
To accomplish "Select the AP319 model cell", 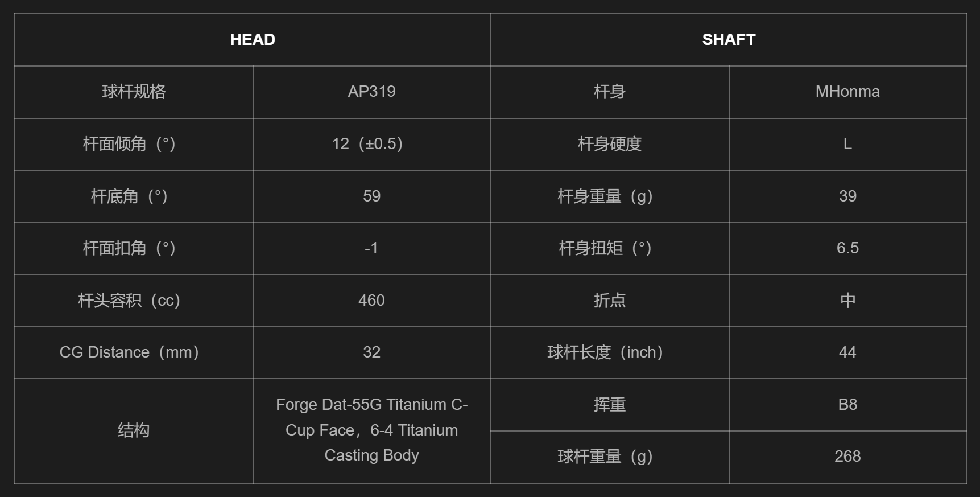I will pos(371,92).
